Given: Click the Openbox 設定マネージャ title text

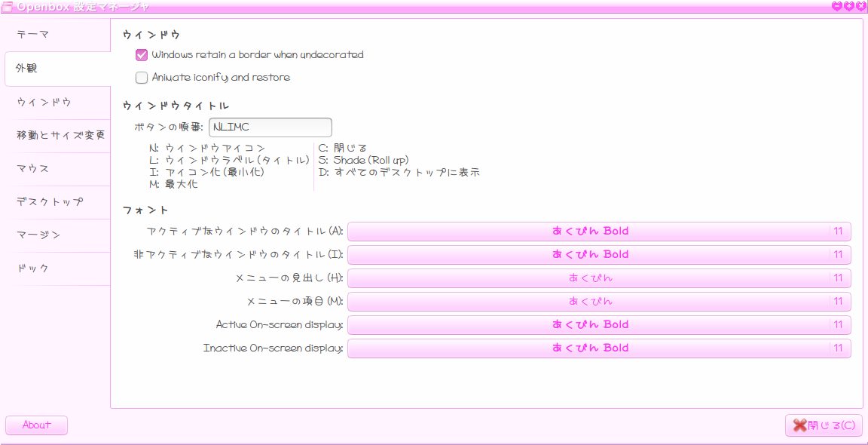Looking at the screenshot, I should tap(82, 7).
